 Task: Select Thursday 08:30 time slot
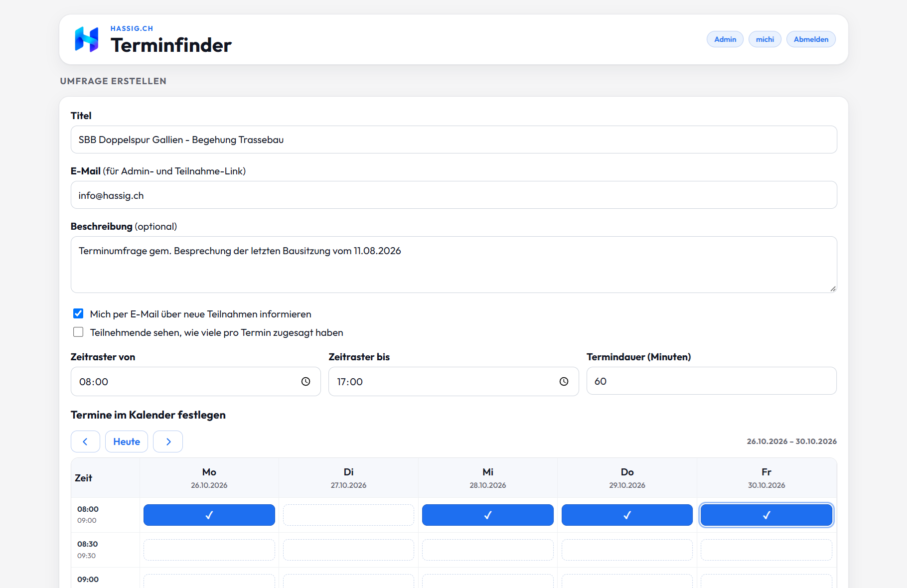[627, 550]
